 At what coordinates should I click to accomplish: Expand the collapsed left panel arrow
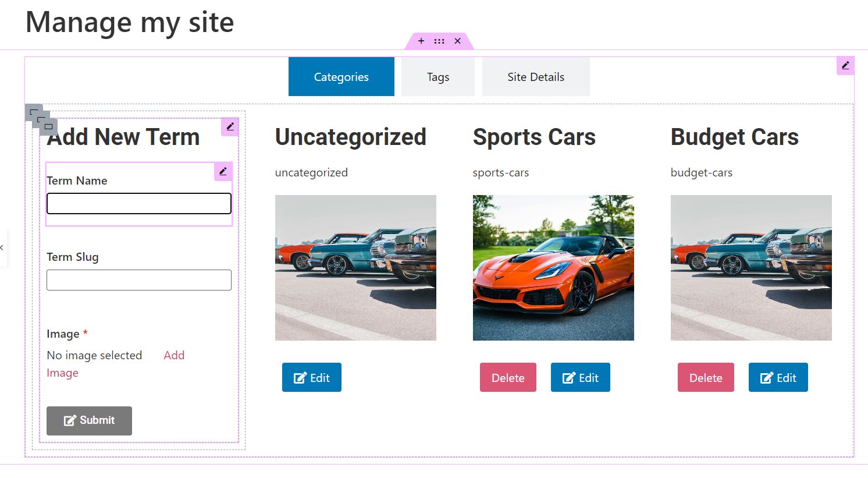coord(2,248)
